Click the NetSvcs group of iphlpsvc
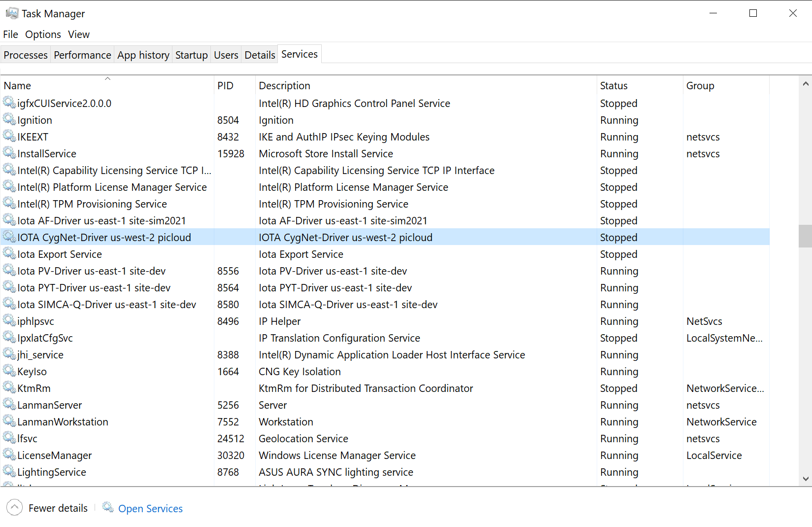This screenshot has width=812, height=527. coord(704,321)
